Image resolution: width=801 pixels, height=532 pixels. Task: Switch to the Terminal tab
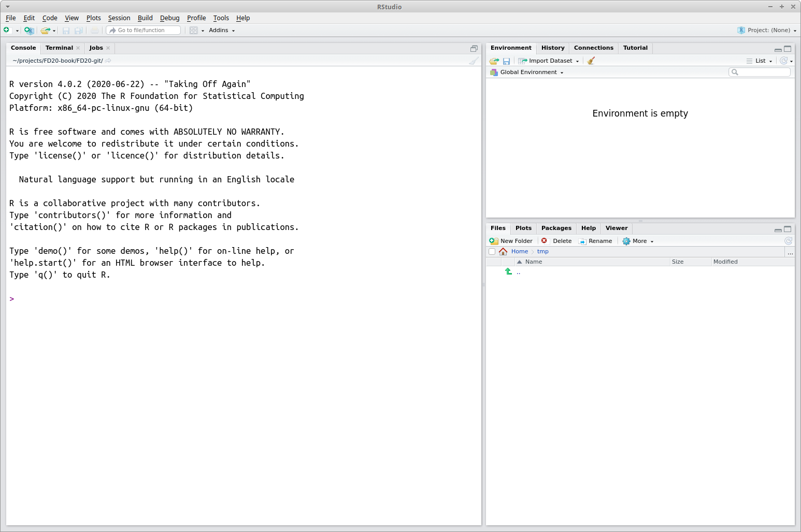[59, 48]
